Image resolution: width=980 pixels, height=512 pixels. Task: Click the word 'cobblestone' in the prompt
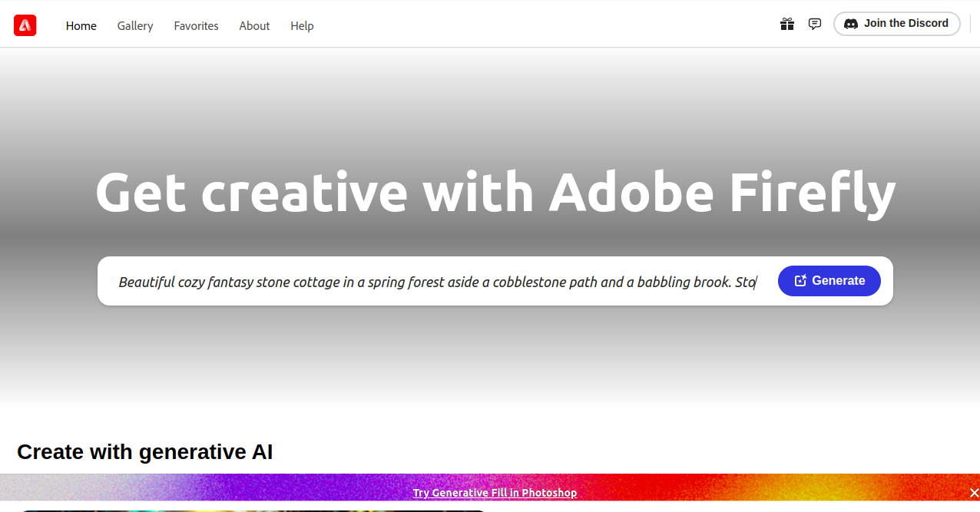tap(529, 282)
